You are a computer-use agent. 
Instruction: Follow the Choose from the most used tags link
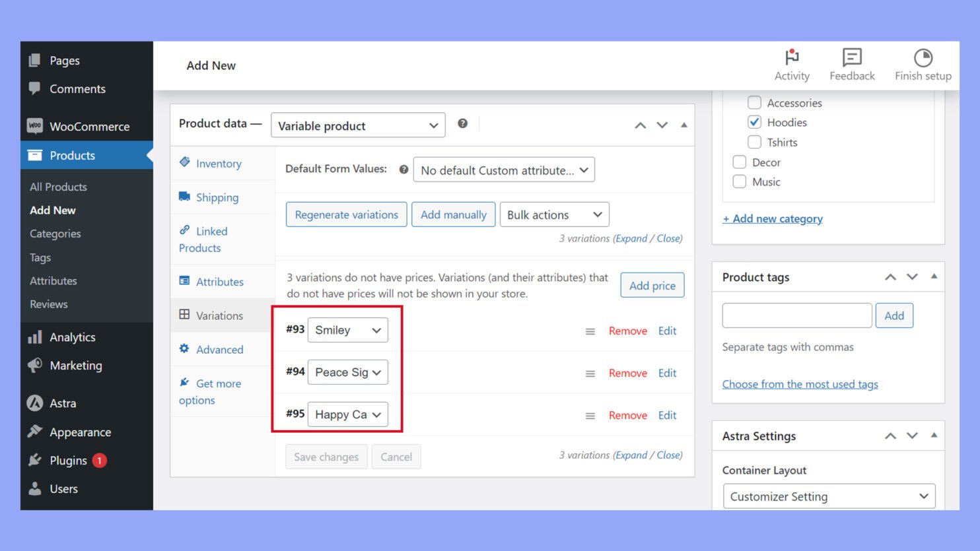tap(800, 383)
